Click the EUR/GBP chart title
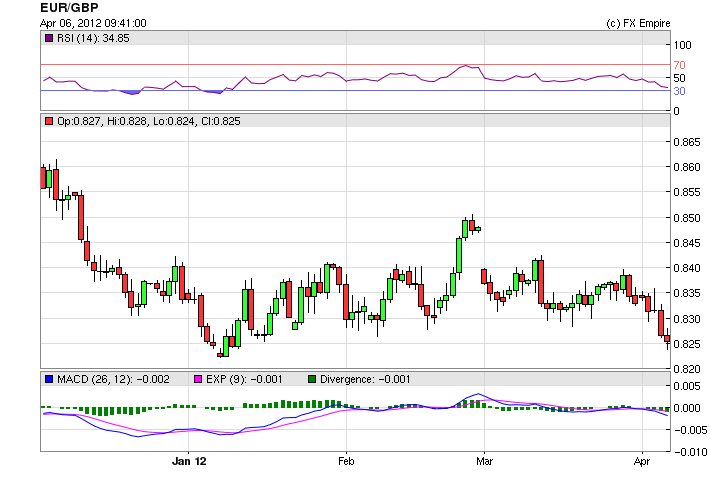 click(x=69, y=8)
